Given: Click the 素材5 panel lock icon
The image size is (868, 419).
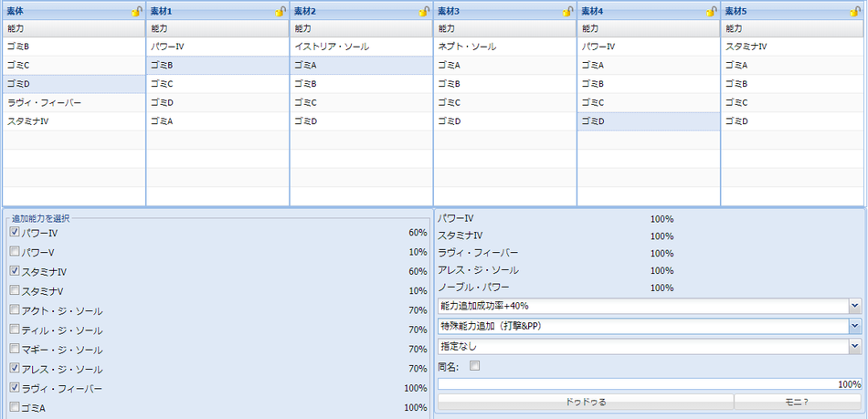Looking at the screenshot, I should point(854,11).
